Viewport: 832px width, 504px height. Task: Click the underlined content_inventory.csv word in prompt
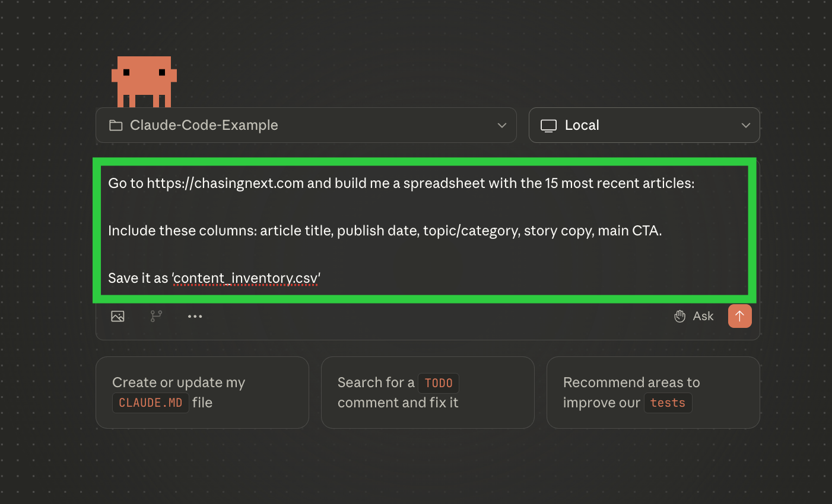click(x=246, y=278)
